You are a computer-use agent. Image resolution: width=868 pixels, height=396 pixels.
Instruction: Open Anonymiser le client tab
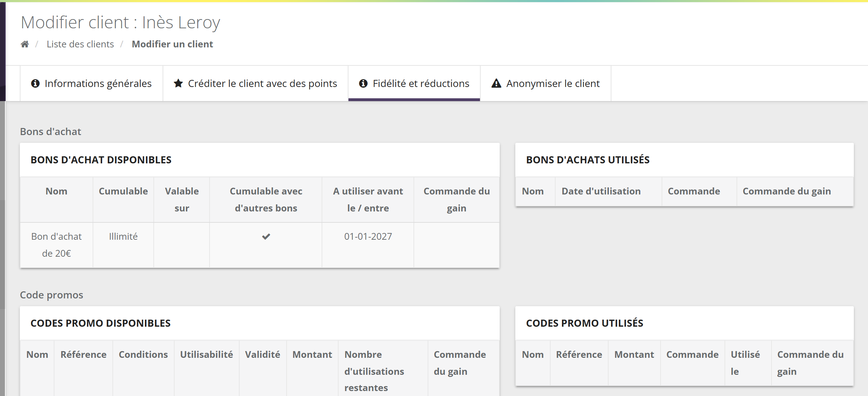[x=546, y=83]
